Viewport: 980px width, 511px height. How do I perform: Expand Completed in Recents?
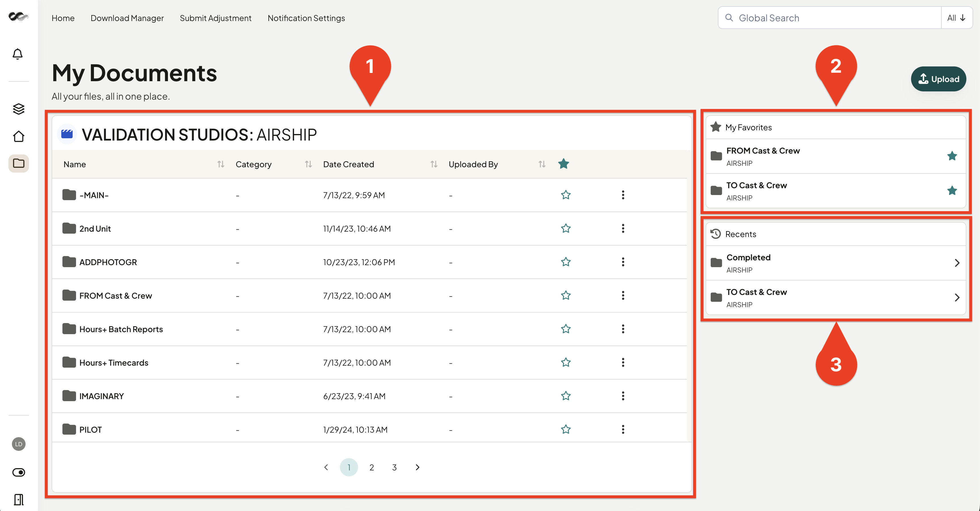957,263
